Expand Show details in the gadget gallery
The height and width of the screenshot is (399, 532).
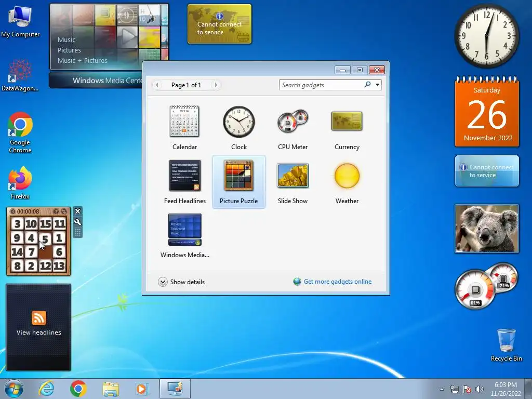tap(181, 282)
